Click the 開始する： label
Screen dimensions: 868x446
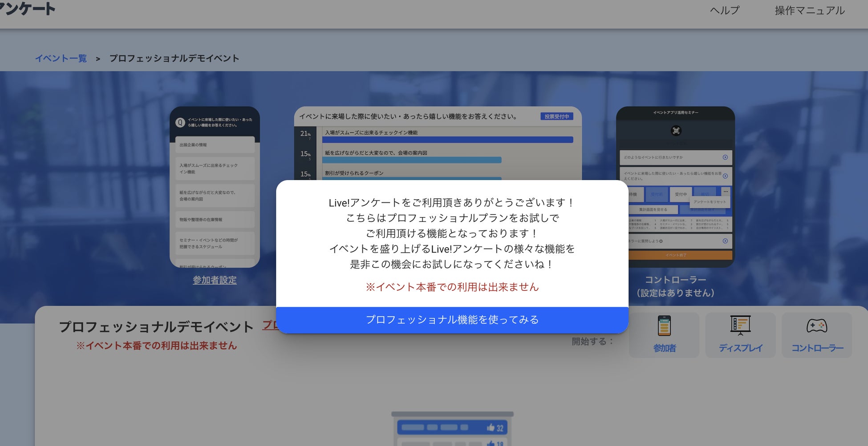tap(593, 342)
